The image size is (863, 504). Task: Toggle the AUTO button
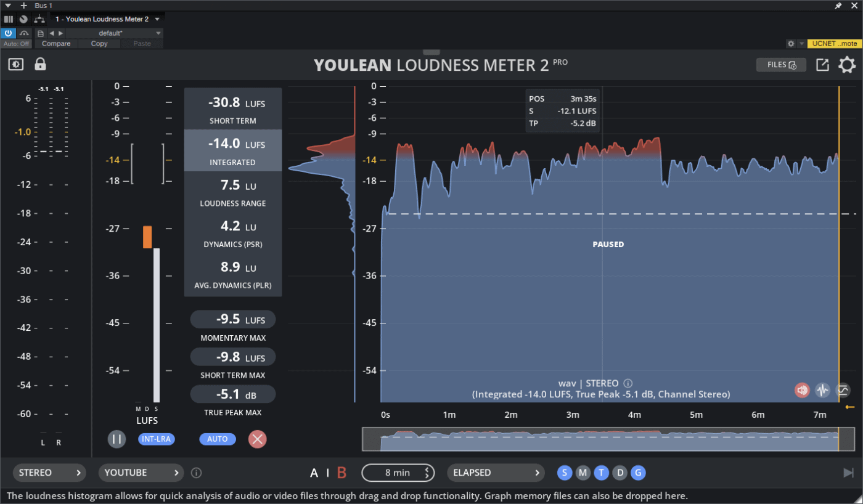tap(218, 439)
